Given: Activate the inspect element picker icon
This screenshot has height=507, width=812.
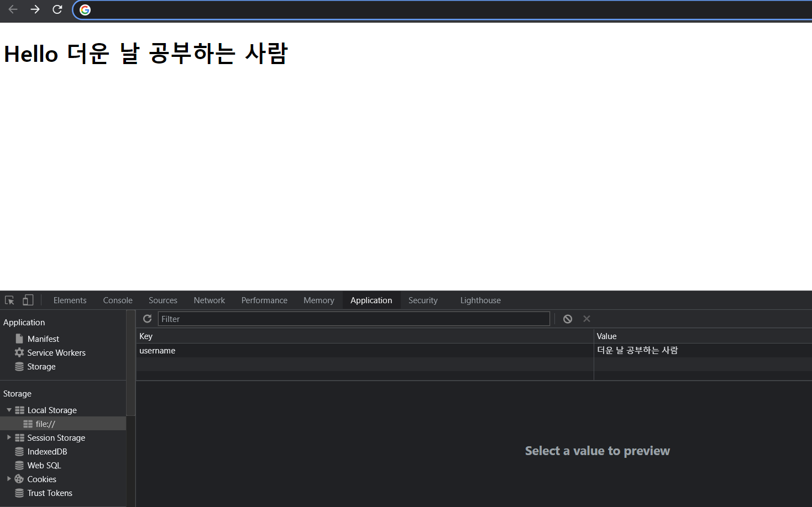Looking at the screenshot, I should point(9,300).
